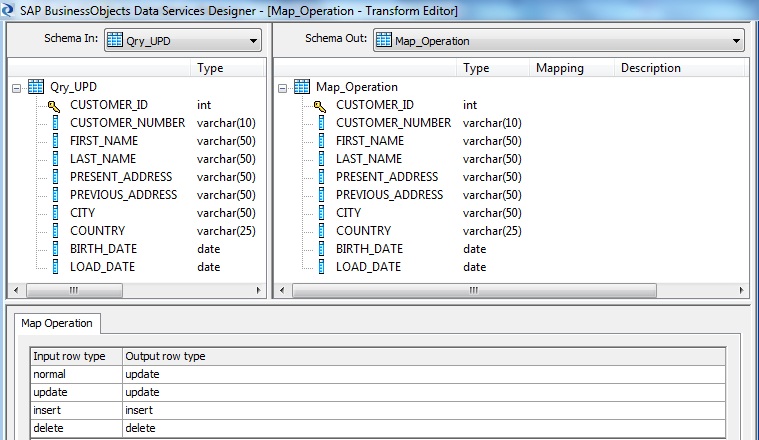Screen dimensions: 759x440
Task: Select CITY in the input schema
Action: tap(82, 212)
